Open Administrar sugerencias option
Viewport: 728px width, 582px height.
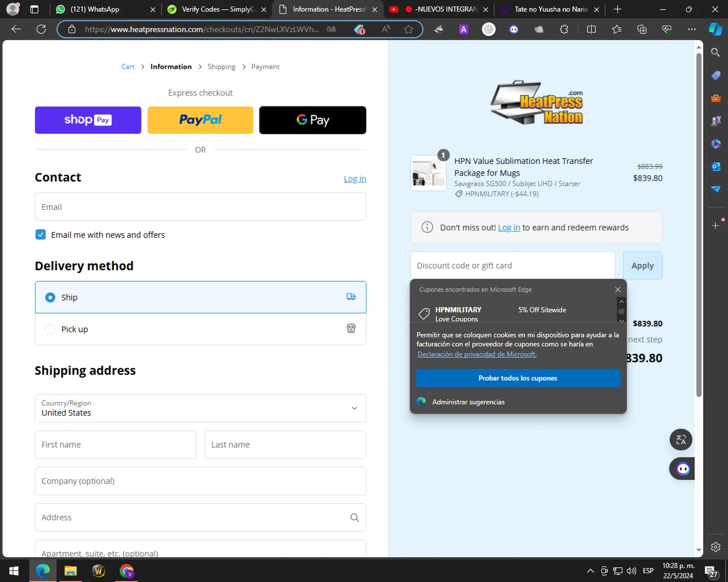[468, 402]
